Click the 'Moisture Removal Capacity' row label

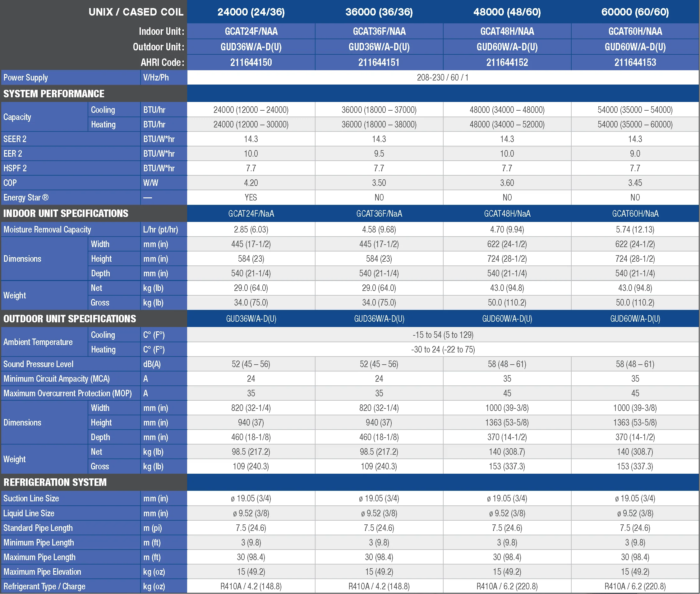click(47, 230)
